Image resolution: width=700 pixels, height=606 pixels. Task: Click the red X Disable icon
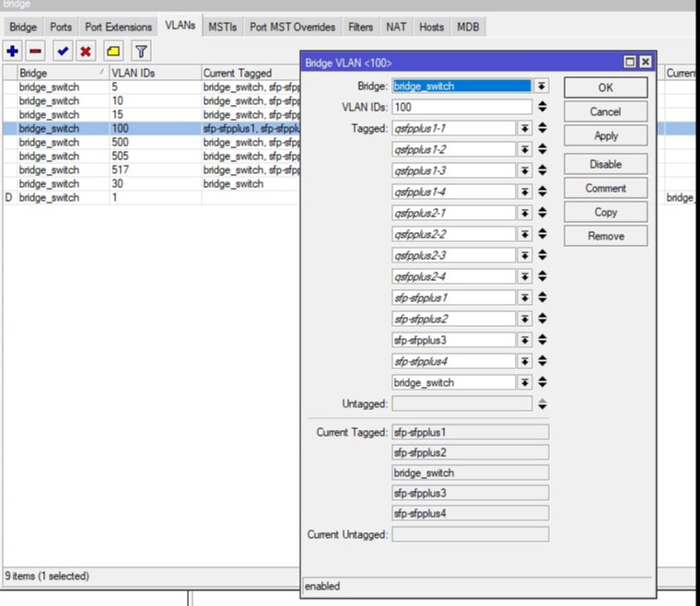pos(86,52)
